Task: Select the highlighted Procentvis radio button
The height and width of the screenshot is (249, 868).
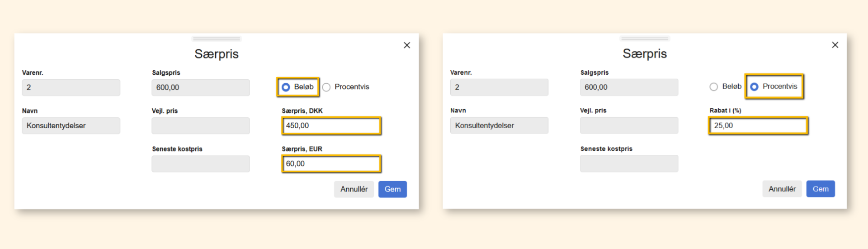Action: 755,86
